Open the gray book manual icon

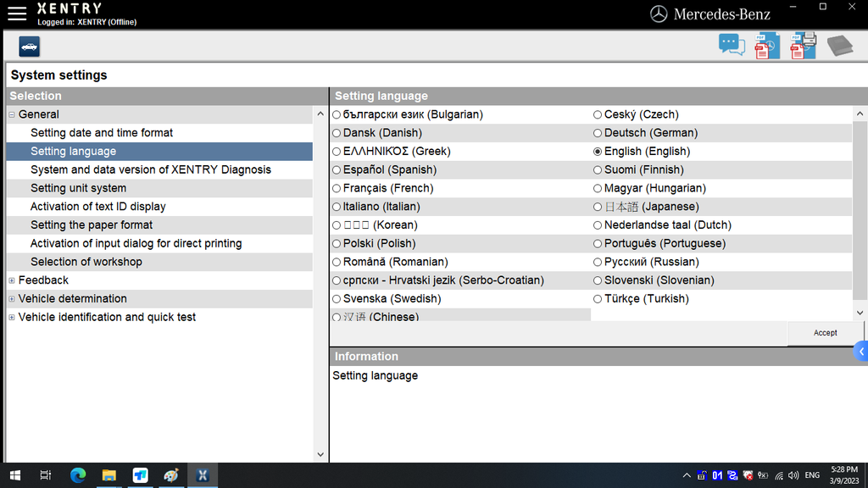tap(839, 46)
